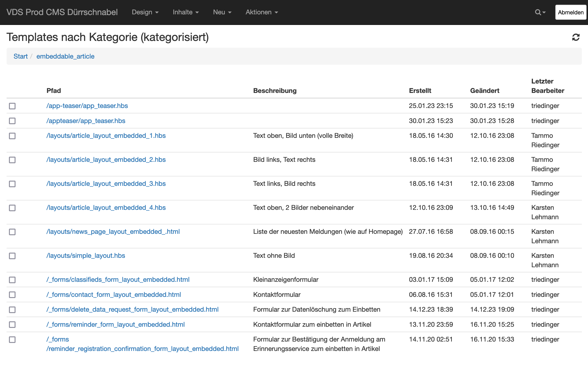Click description 'Text oben, Bild unten (volle Breite)'

tap(303, 136)
